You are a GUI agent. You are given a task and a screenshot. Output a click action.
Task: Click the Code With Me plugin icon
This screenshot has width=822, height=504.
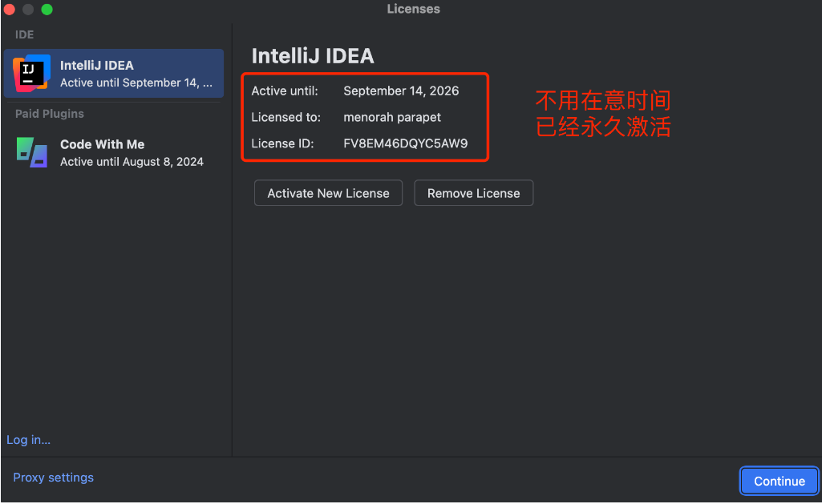coord(32,152)
